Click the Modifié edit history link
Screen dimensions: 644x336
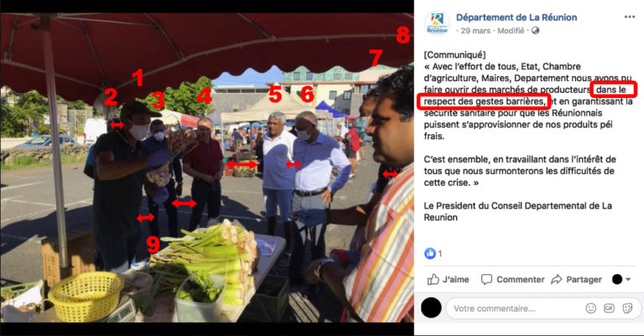(x=511, y=31)
